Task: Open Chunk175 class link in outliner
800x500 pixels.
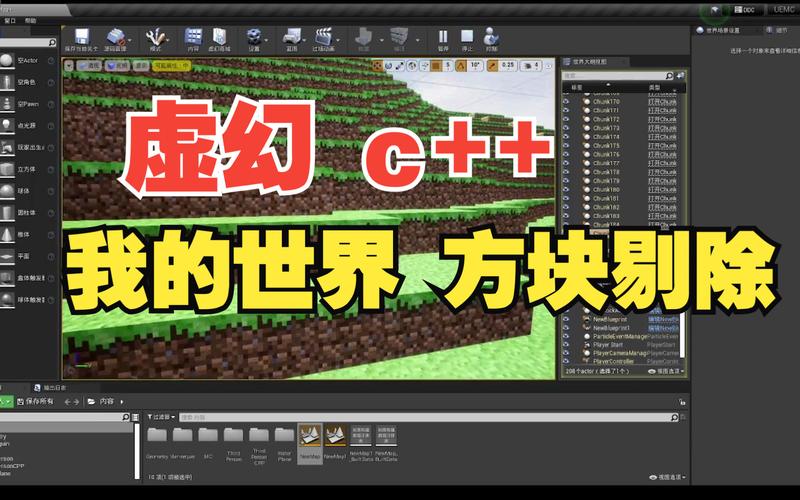Action: tap(662, 146)
